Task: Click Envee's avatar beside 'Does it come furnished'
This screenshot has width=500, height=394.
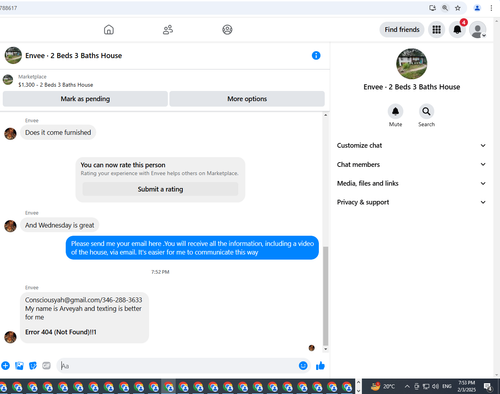Action: pos(10,134)
